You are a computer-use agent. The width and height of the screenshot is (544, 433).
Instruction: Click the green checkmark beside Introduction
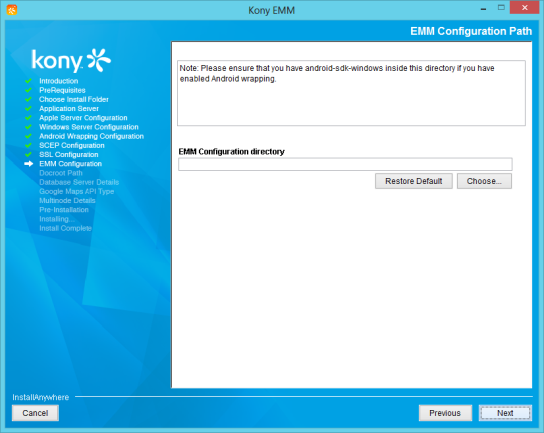coord(28,81)
